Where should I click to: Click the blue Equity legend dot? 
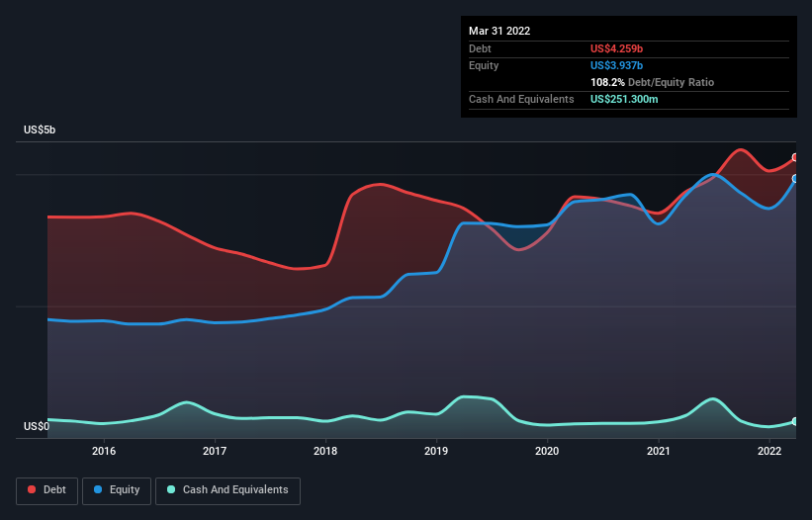coord(98,489)
